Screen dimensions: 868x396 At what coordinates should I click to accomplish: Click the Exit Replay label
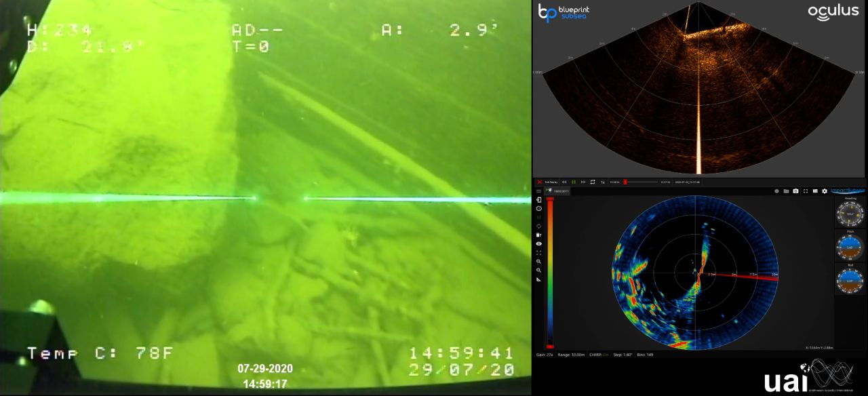pos(551,182)
